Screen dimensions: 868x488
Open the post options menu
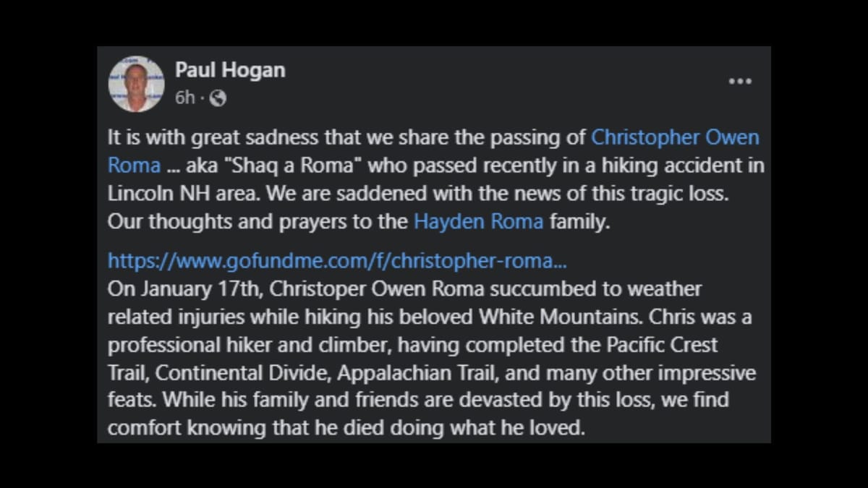pyautogui.click(x=740, y=81)
